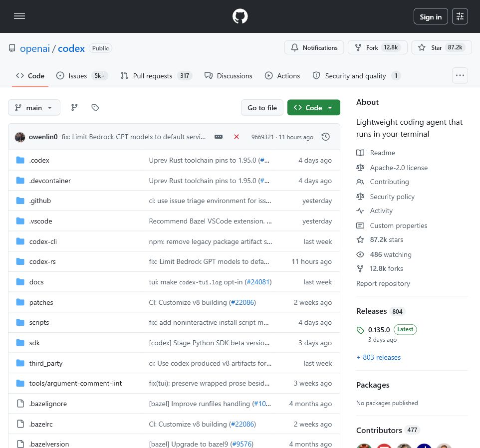Open the .bazelversion file
This screenshot has width=480, height=448.
(x=49, y=444)
